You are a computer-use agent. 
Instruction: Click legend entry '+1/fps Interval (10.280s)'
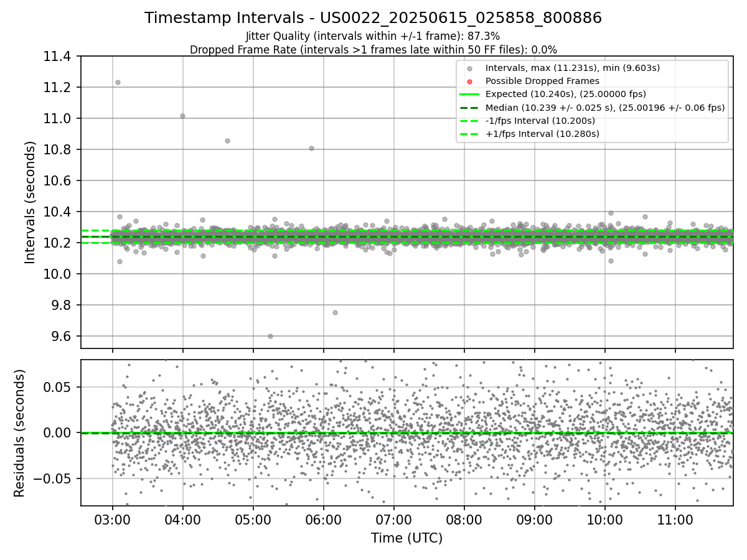click(542, 133)
